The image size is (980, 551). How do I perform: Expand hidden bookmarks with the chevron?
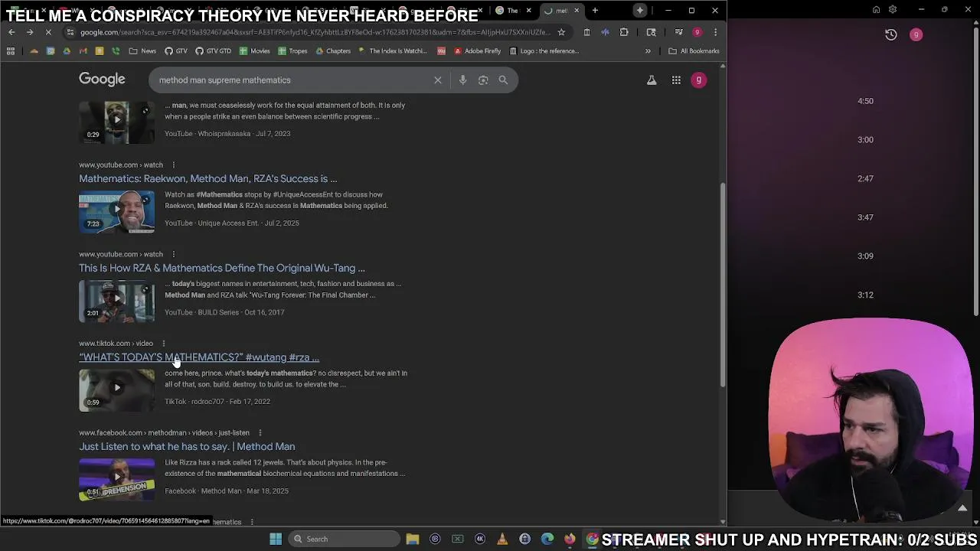click(648, 51)
